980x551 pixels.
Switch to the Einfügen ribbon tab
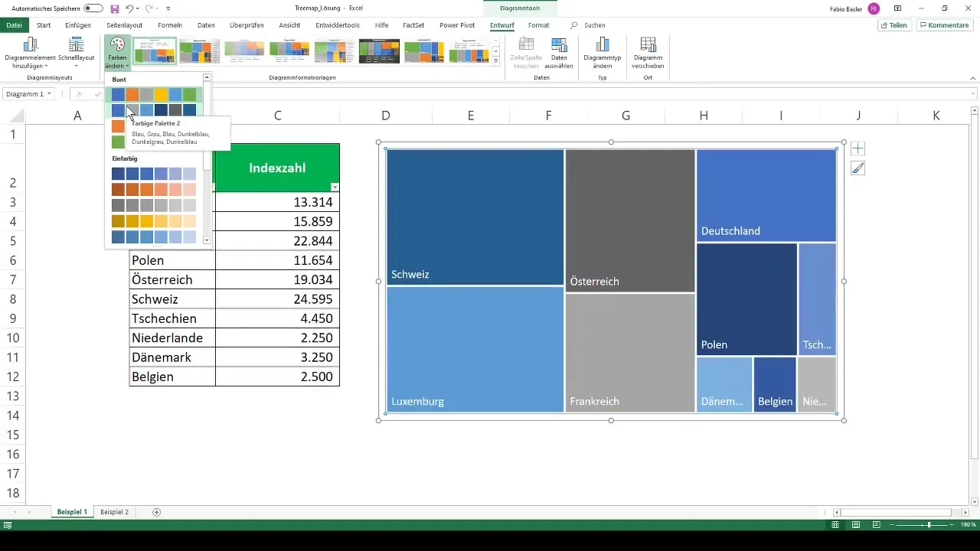pos(79,25)
